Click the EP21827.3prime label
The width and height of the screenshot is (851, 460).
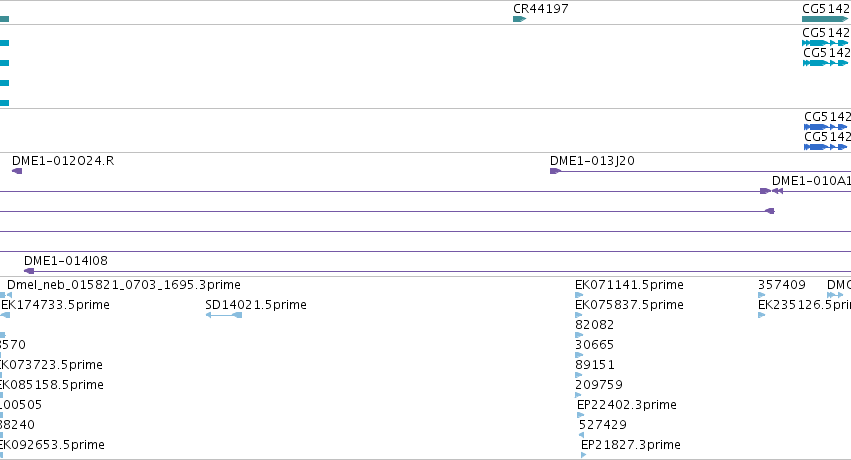click(x=631, y=444)
